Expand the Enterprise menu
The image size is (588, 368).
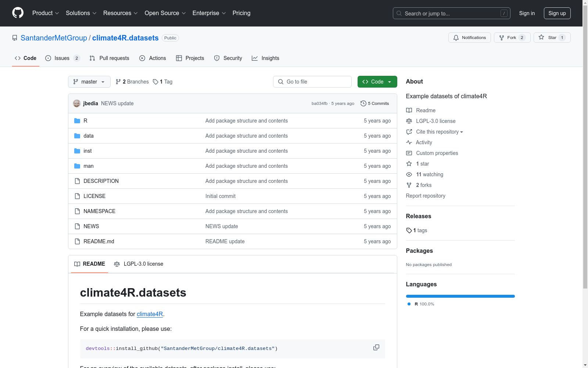tap(209, 13)
